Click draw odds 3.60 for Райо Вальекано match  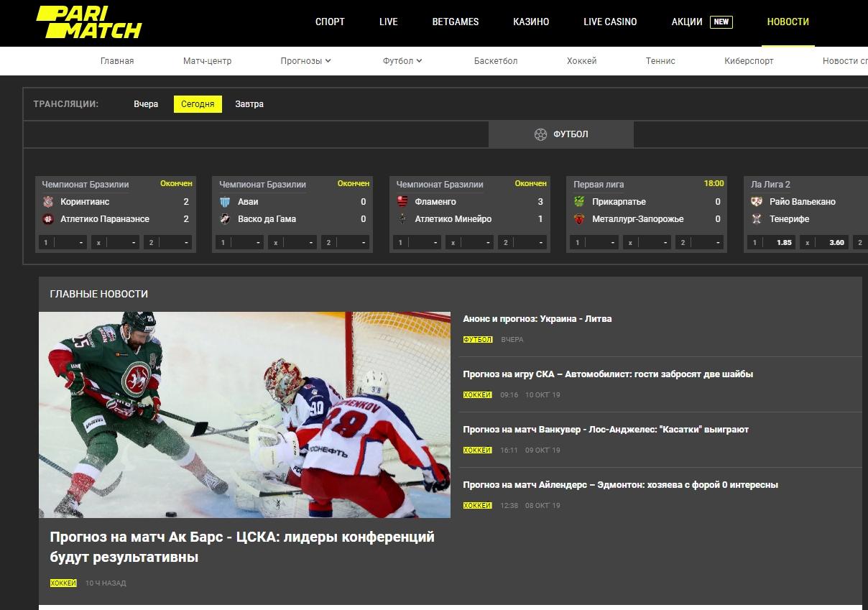pos(824,243)
